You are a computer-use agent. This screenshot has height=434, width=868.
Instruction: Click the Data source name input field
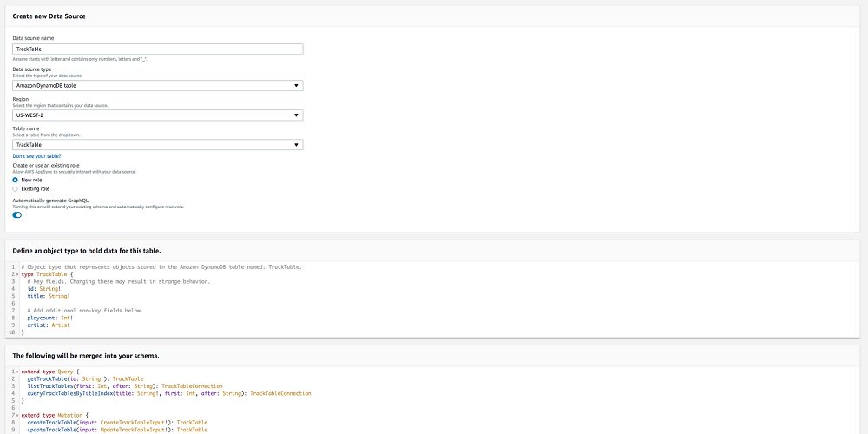(158, 49)
